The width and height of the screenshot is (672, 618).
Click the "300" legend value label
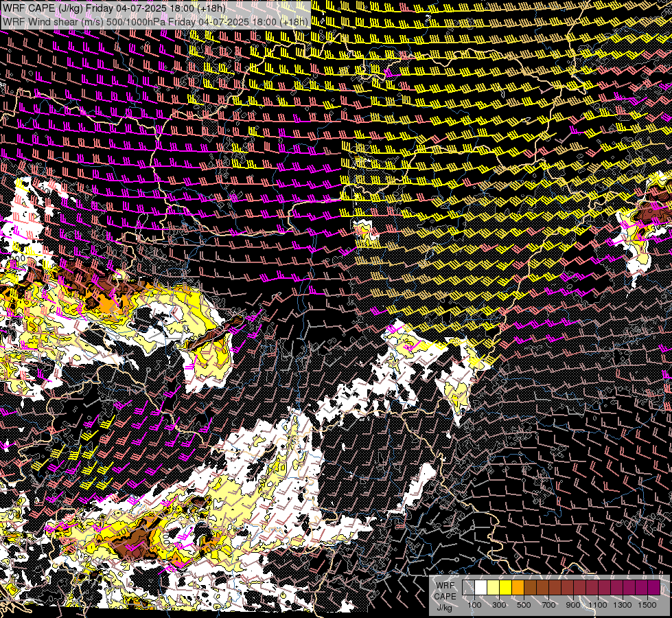pos(499,605)
